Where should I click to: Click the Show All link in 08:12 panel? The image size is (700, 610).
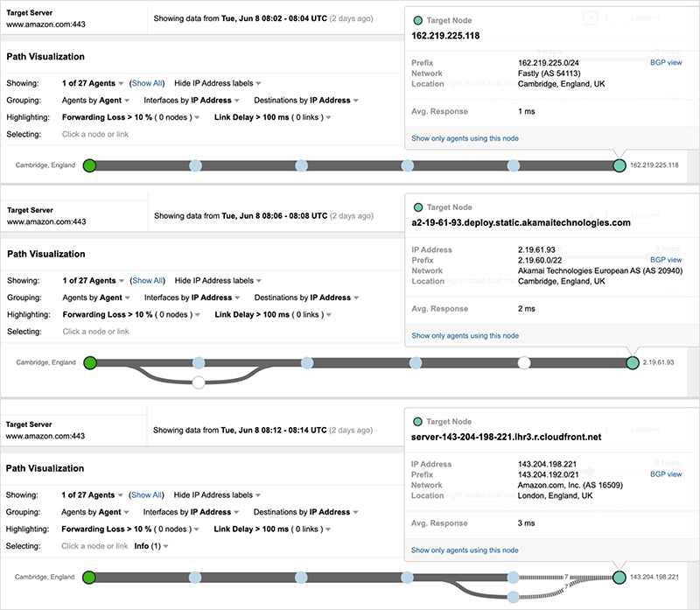tap(147, 495)
